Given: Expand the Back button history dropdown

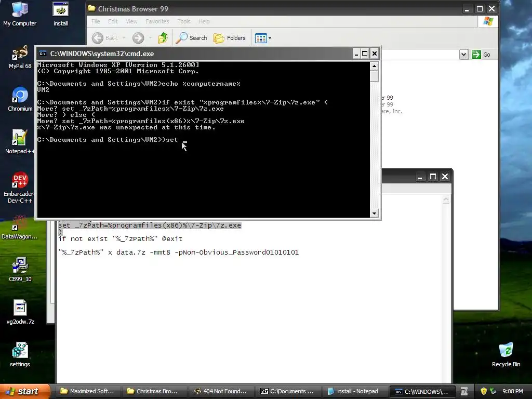Looking at the screenshot, I should [124, 38].
